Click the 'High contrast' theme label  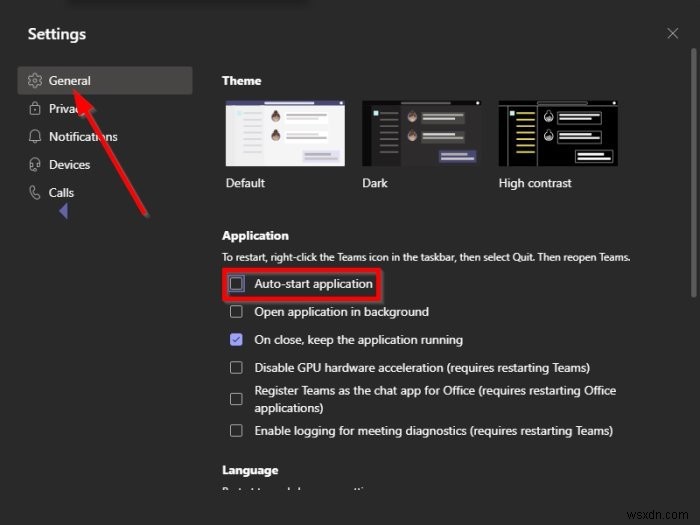coord(535,183)
